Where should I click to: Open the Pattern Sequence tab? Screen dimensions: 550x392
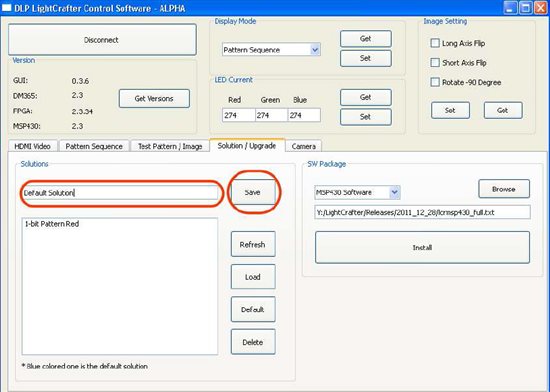94,146
